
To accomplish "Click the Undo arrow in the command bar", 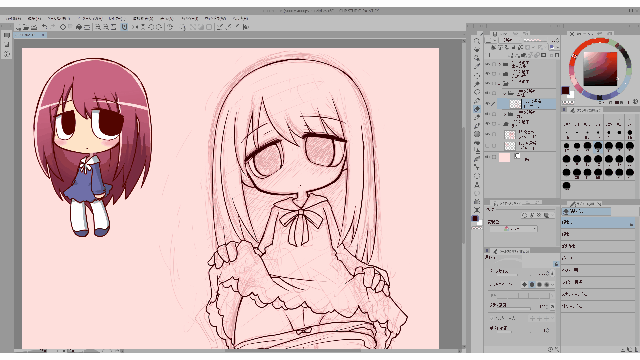I will point(44,27).
